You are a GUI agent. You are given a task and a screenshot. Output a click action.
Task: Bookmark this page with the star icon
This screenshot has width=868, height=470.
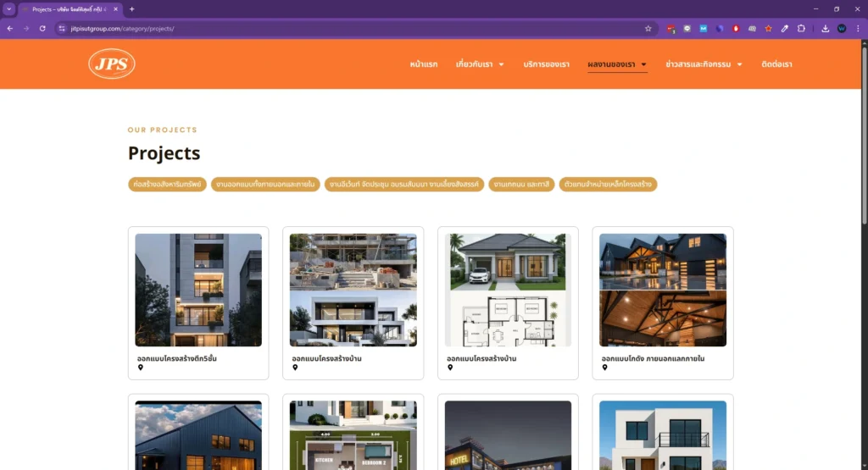648,28
